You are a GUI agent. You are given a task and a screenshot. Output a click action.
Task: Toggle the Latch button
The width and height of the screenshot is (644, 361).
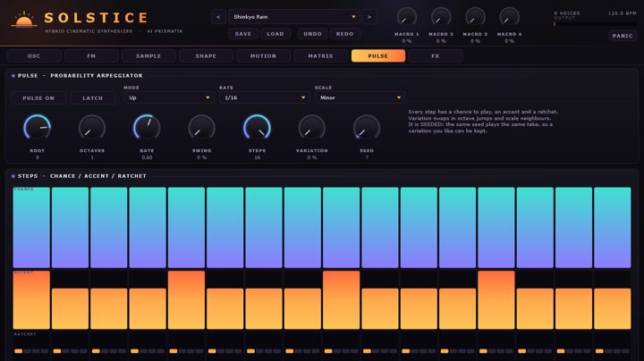pyautogui.click(x=93, y=98)
